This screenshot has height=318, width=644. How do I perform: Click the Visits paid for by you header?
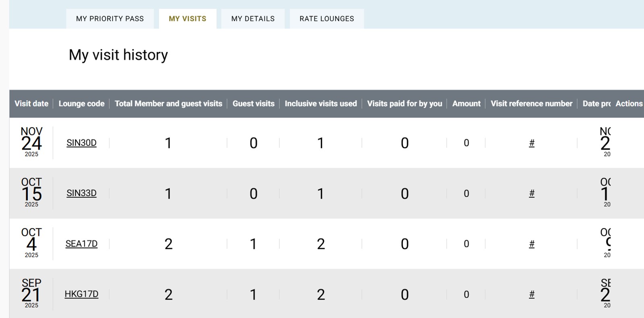[405, 104]
